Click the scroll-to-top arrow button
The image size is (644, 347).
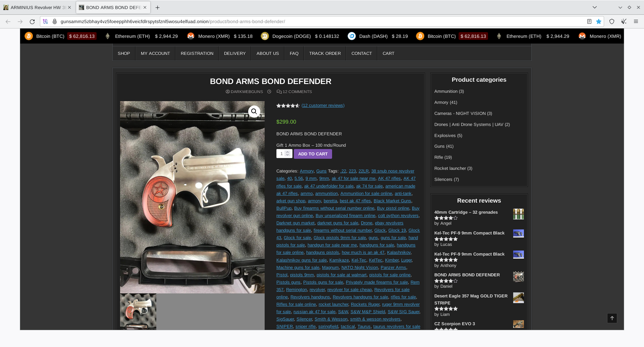[x=612, y=318]
